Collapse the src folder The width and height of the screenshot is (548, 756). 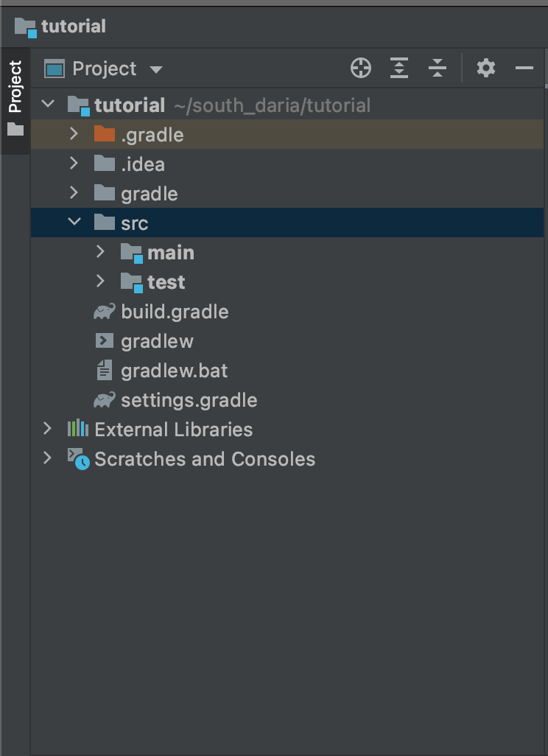tap(74, 223)
